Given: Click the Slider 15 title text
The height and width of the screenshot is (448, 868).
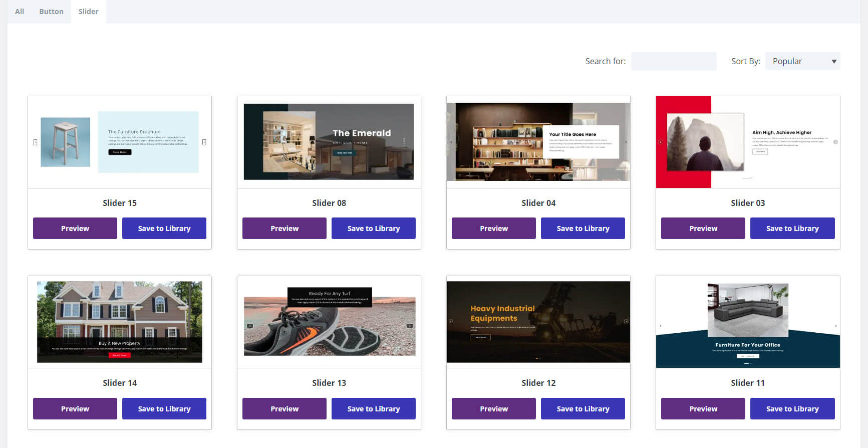Looking at the screenshot, I should click(x=120, y=203).
